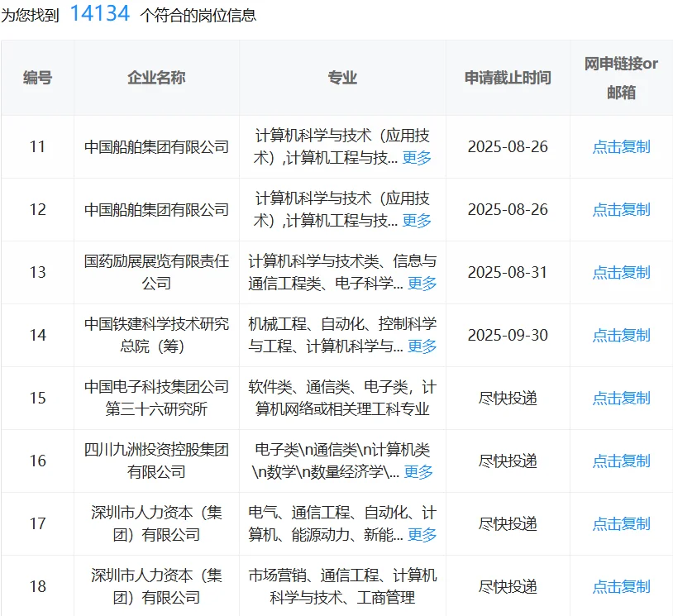Click row number 15
Screen dimensions: 673x616
[37, 398]
